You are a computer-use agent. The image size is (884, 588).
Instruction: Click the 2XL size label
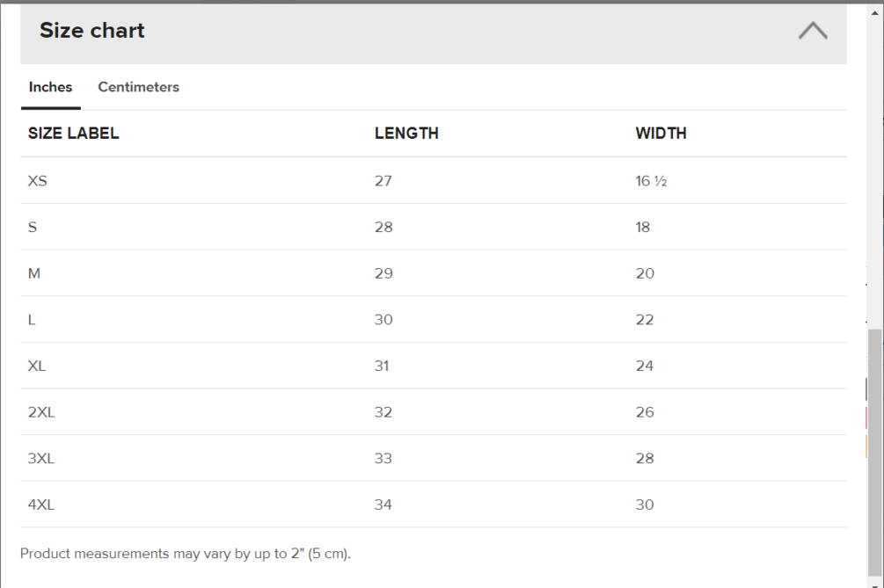point(41,412)
